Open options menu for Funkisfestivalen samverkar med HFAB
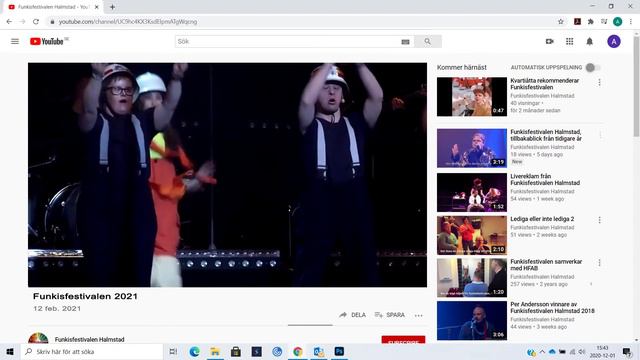Image resolution: width=640 pixels, height=360 pixels. point(599,263)
